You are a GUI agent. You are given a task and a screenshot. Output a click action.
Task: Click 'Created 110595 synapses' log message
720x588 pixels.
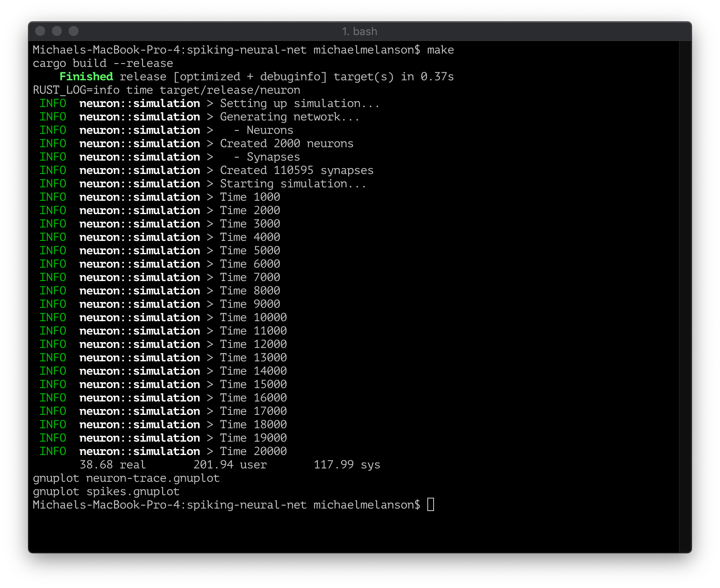297,170
